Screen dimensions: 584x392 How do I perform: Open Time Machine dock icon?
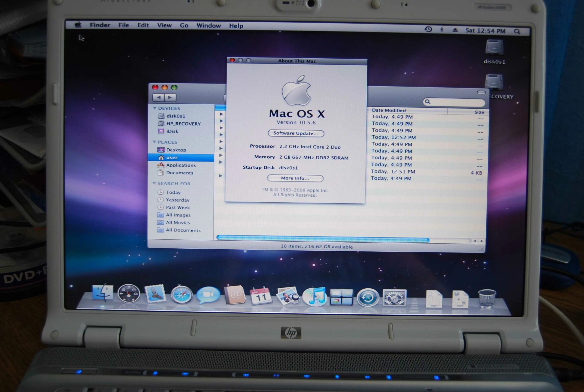pos(368,297)
